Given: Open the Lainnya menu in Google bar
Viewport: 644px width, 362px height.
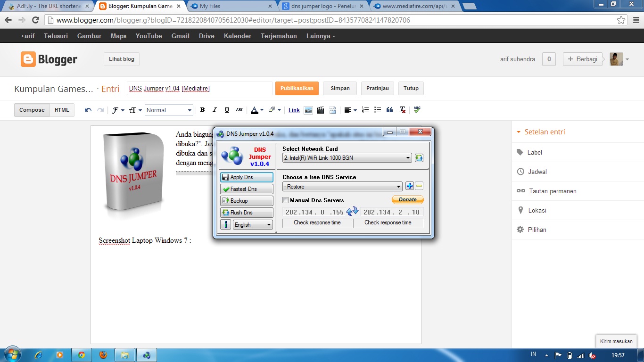Looking at the screenshot, I should (321, 36).
